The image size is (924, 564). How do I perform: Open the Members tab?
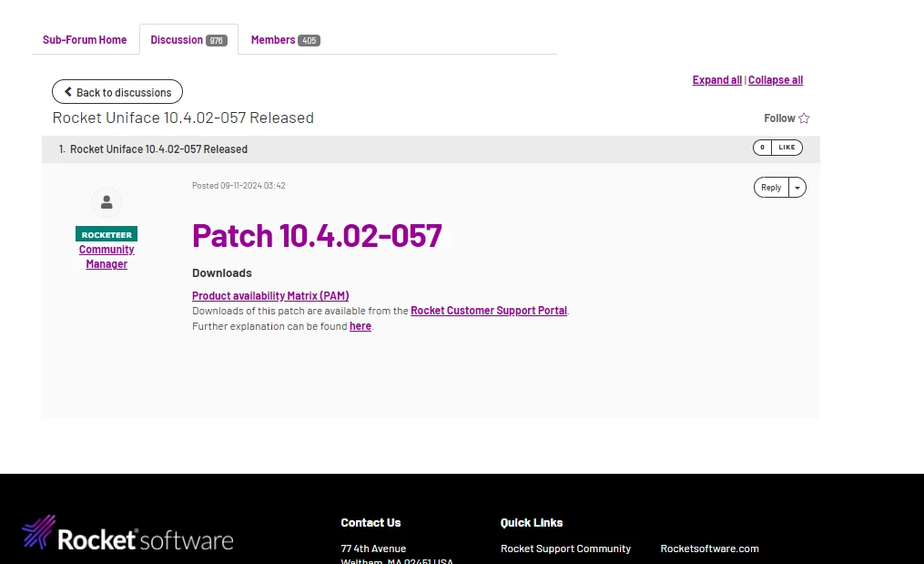(285, 39)
